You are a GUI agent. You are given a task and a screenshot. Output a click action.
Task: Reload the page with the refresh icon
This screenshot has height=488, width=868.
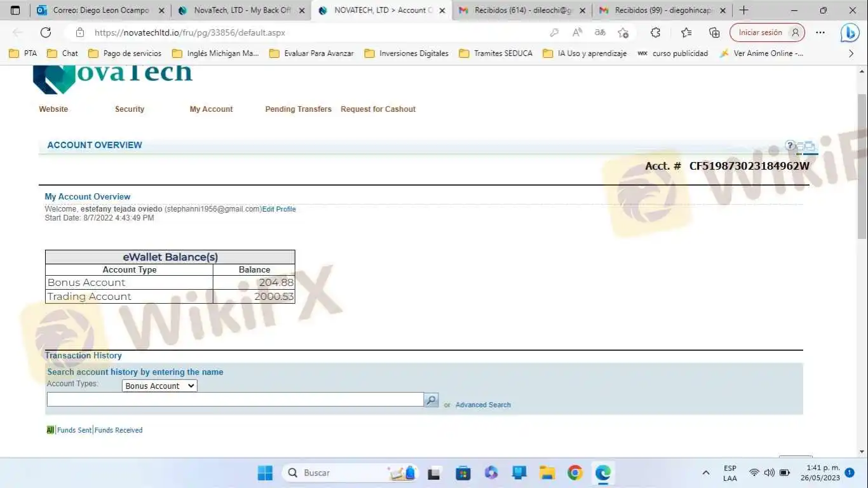coord(46,32)
